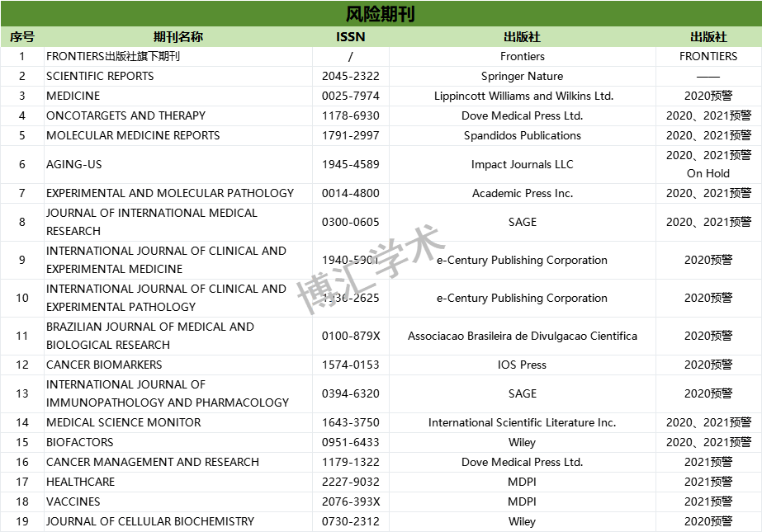This screenshot has height=532, width=762.
Task: Click the On Hold status text
Action: (x=708, y=173)
